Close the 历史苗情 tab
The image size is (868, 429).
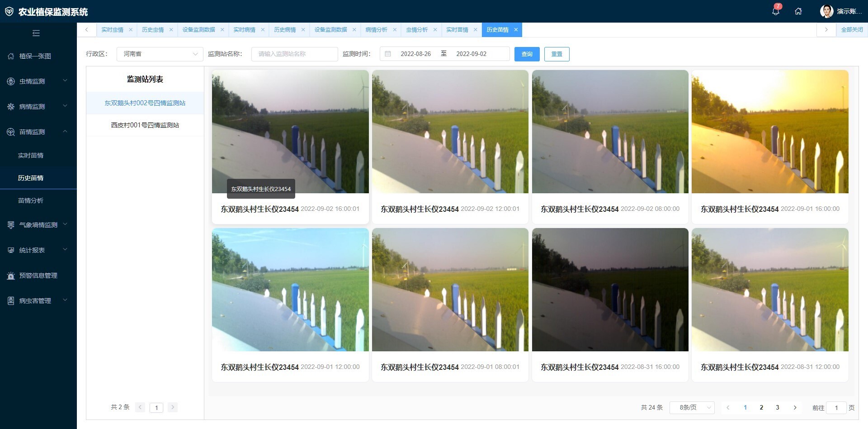click(x=516, y=30)
